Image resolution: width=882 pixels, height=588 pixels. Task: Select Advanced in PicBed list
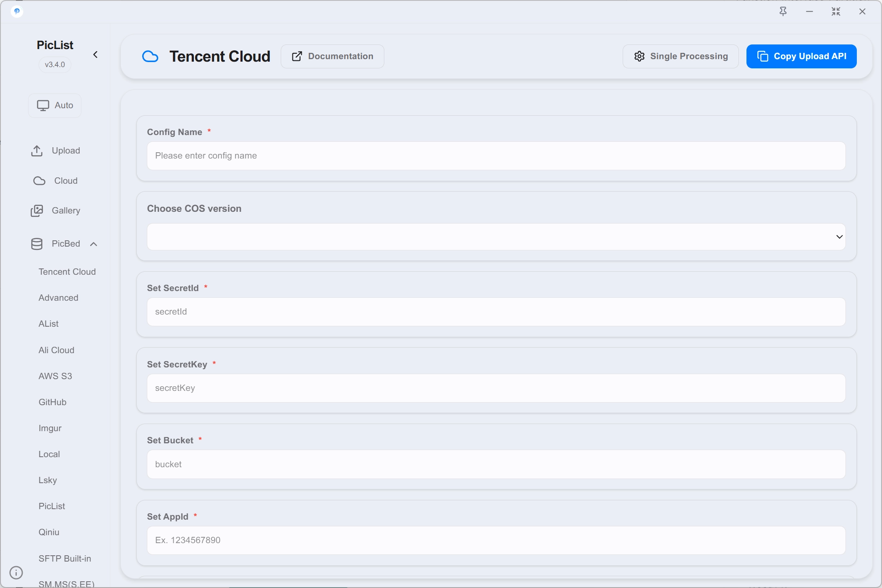pyautogui.click(x=58, y=298)
